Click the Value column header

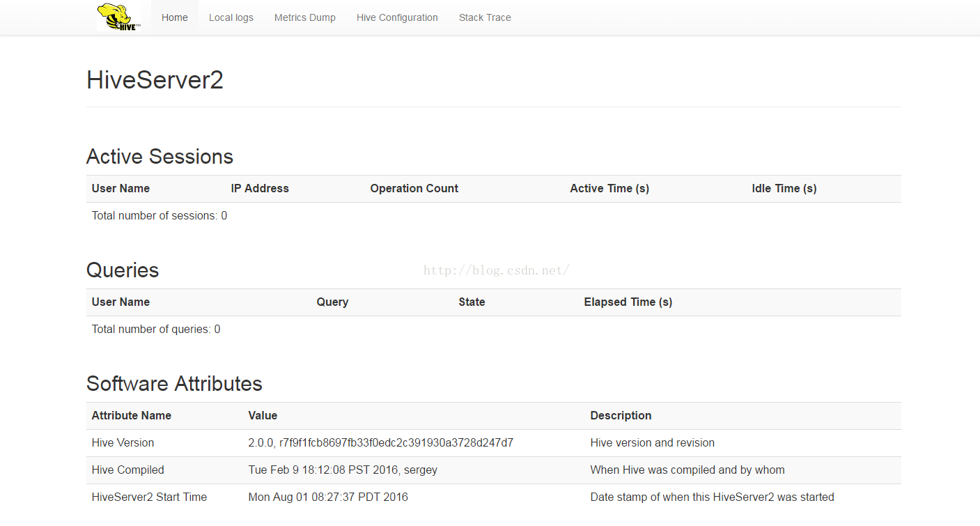pyautogui.click(x=263, y=415)
